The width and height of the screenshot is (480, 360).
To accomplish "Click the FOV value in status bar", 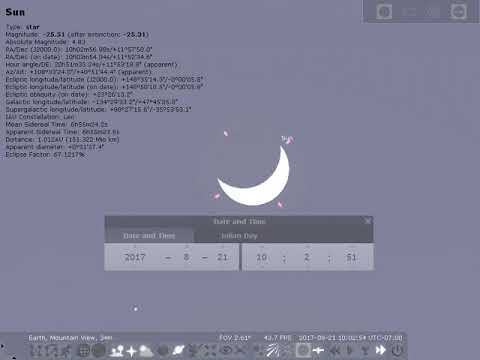I will click(235, 338).
